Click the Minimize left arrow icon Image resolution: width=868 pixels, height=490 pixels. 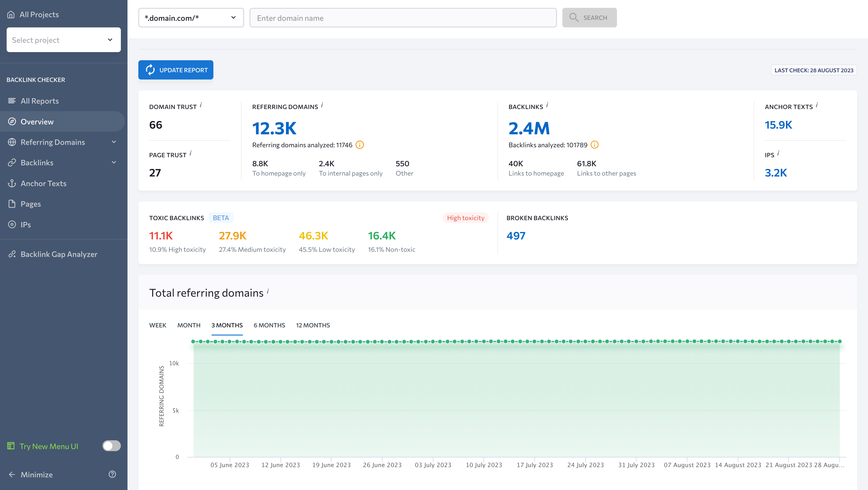pyautogui.click(x=12, y=475)
